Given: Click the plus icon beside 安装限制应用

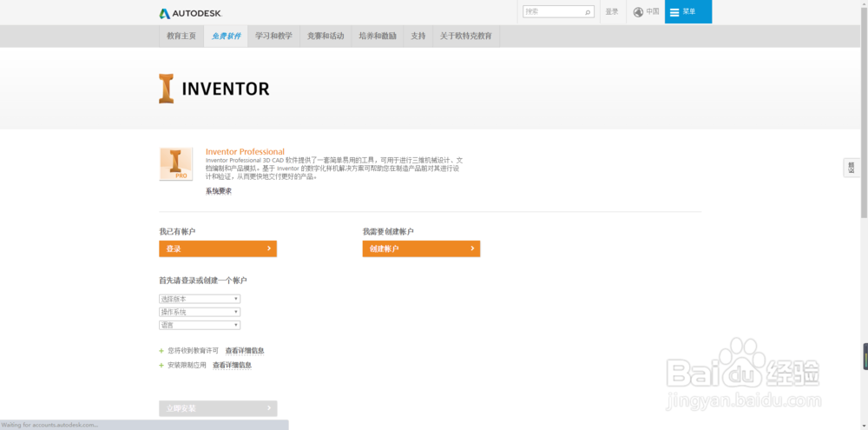Looking at the screenshot, I should point(161,366).
